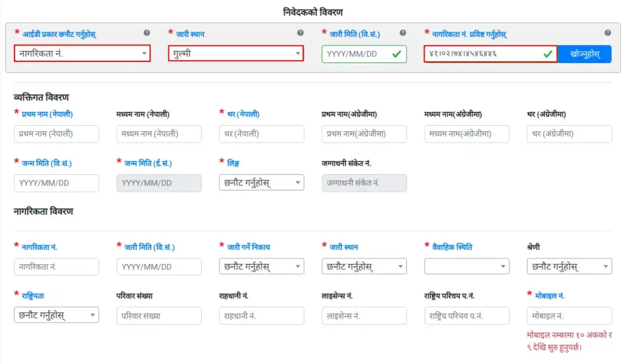Expand the जारी गर्ने निकाय dropdown
Image resolution: width=622 pixels, height=364 pixels.
261,266
